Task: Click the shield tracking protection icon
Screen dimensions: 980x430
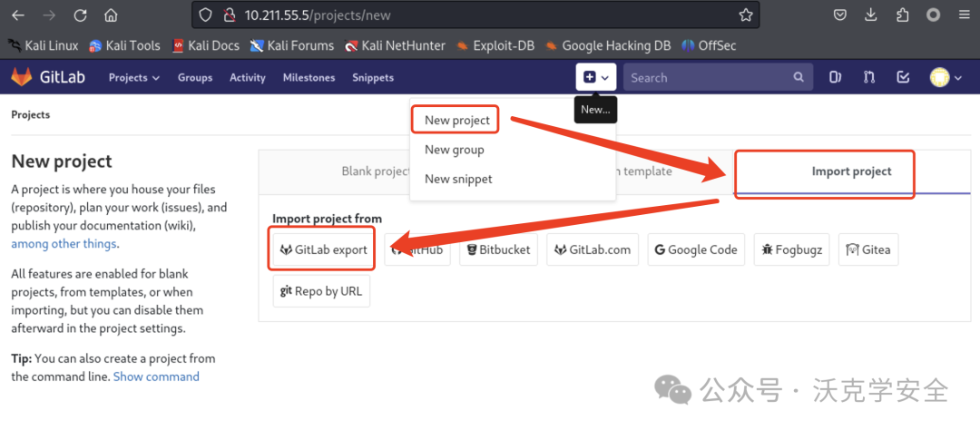Action: (x=206, y=15)
